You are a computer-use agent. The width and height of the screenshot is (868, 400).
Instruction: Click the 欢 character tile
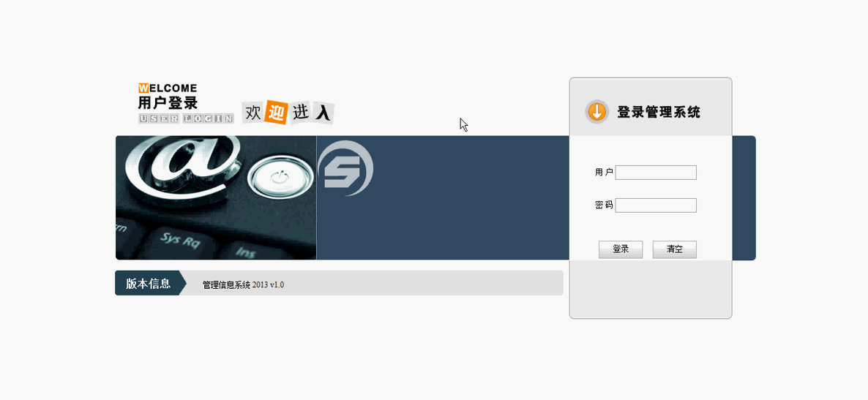253,113
